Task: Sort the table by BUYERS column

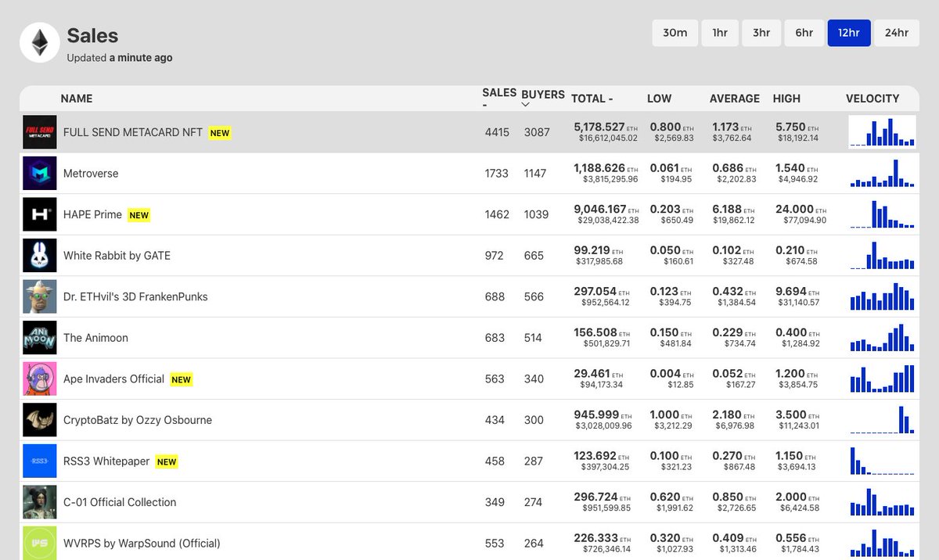Action: pos(543,98)
